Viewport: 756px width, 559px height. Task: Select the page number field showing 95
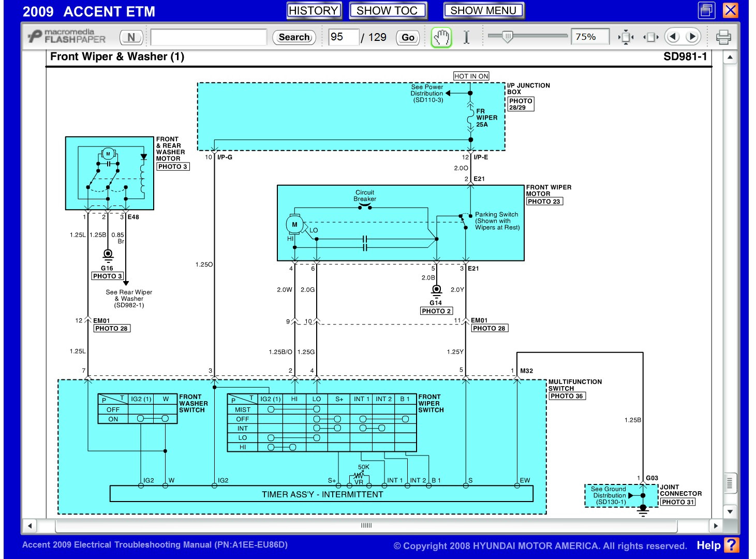344,37
